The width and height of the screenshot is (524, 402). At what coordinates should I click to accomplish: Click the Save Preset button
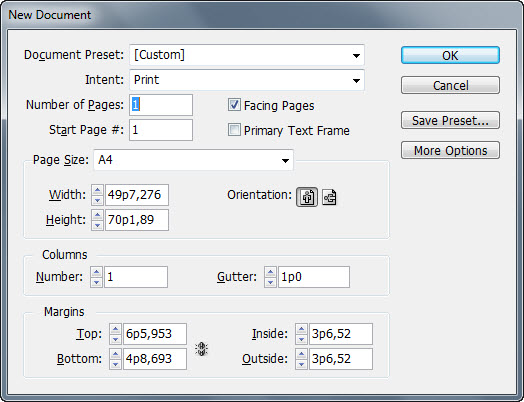click(x=450, y=120)
